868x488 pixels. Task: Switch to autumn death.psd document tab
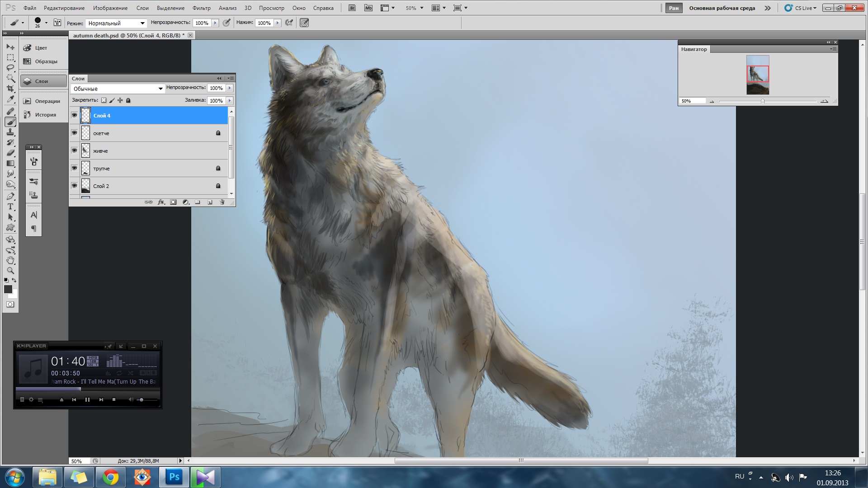coord(129,35)
